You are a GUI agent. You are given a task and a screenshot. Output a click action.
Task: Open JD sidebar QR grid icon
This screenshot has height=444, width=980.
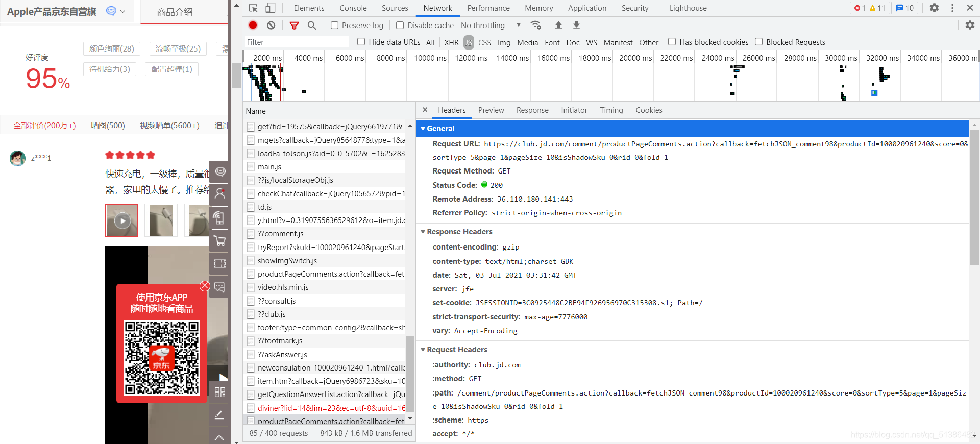coord(220,392)
